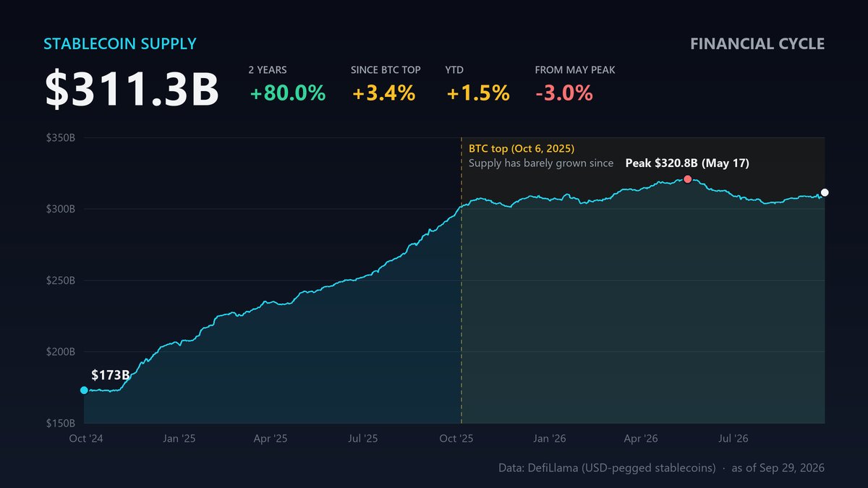This screenshot has height=488, width=868.
Task: Click the YTD label
Action: pyautogui.click(x=454, y=70)
